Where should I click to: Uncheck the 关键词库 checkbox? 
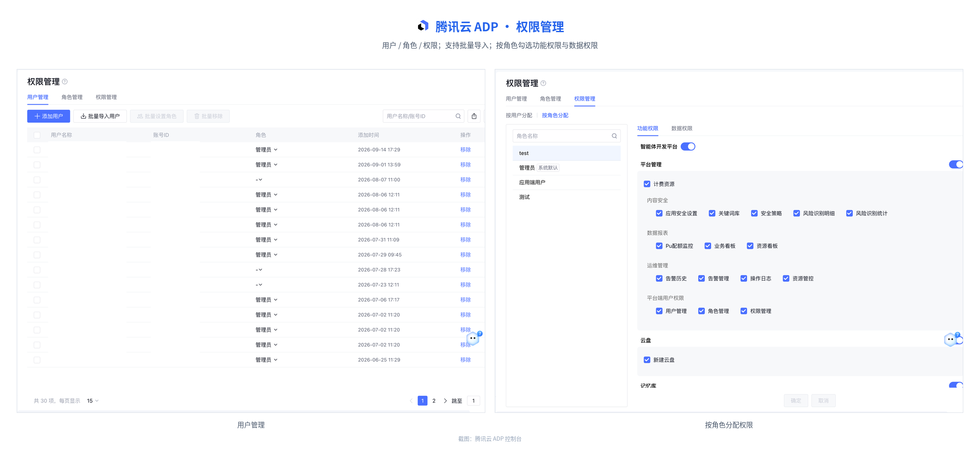point(712,213)
